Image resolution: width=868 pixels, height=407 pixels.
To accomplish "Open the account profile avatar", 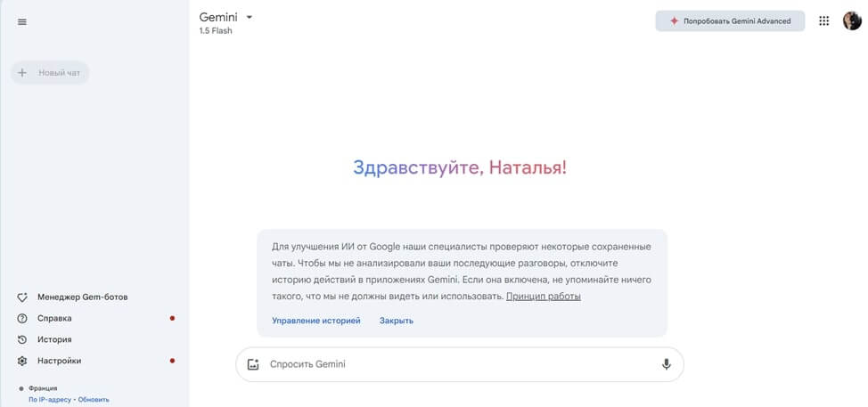I will click(852, 21).
